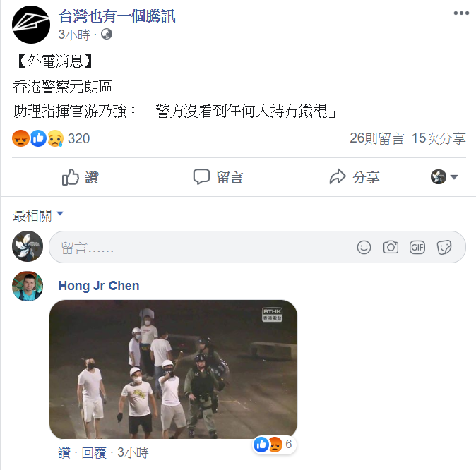Open the 15次分享 shares count link
The height and width of the screenshot is (470, 476).
tap(439, 138)
